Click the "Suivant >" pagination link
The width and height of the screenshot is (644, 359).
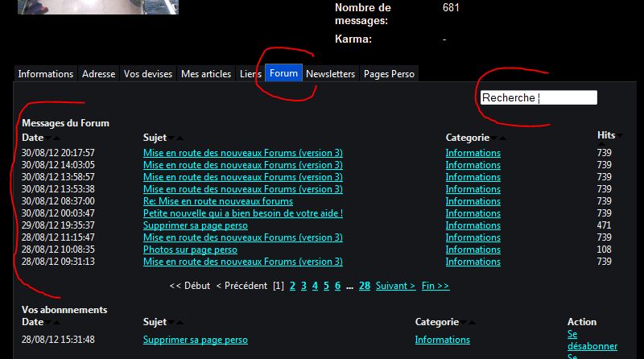(395, 286)
